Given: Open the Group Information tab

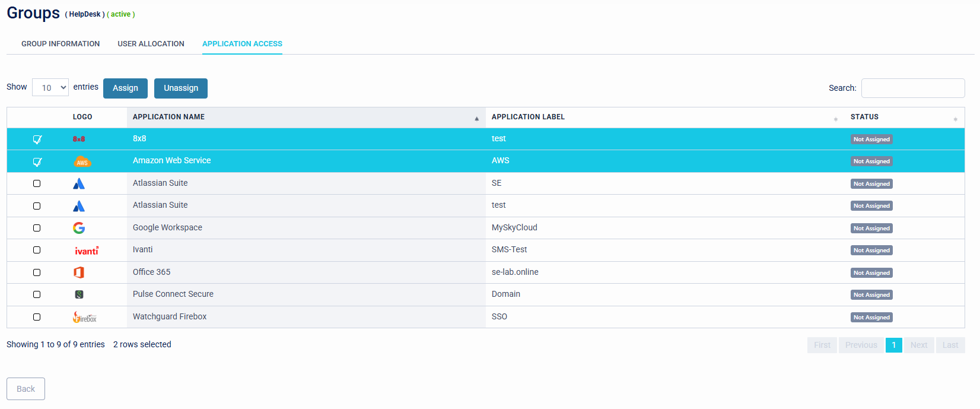Looking at the screenshot, I should [x=61, y=44].
